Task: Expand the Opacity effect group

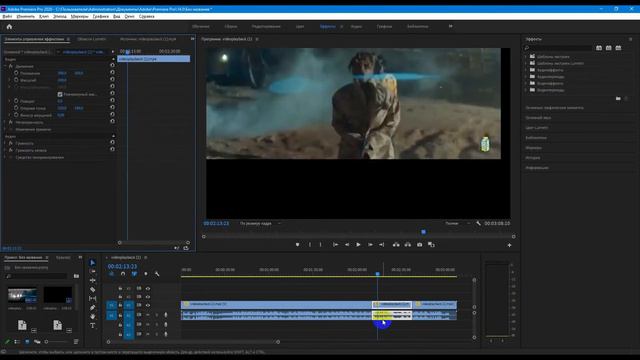Action: point(5,122)
